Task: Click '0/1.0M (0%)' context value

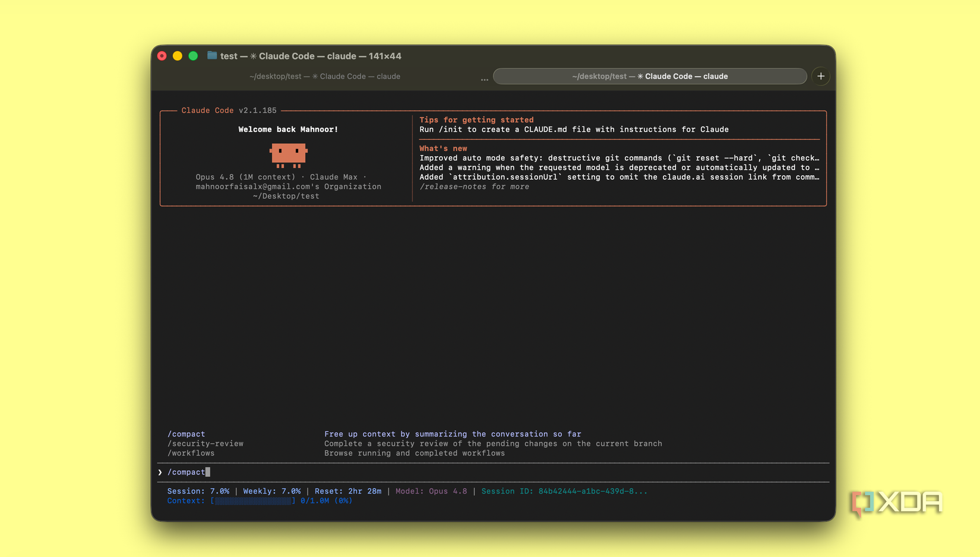Action: click(x=327, y=501)
